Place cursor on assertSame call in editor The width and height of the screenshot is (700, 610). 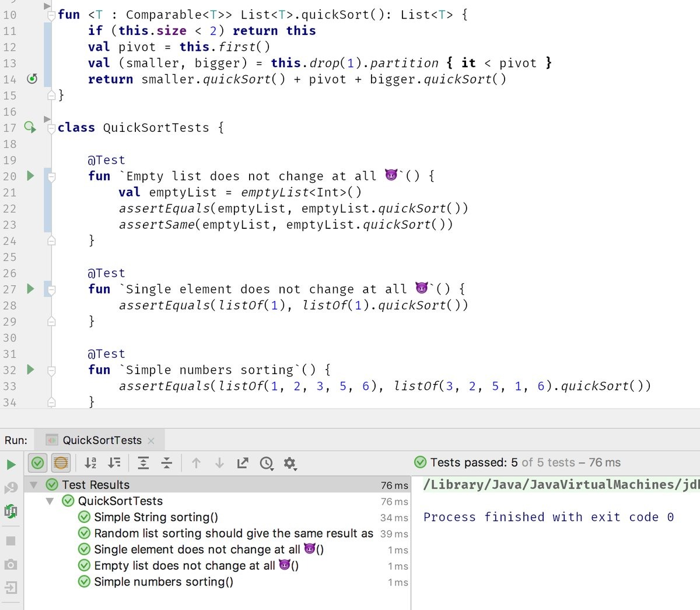pos(157,225)
